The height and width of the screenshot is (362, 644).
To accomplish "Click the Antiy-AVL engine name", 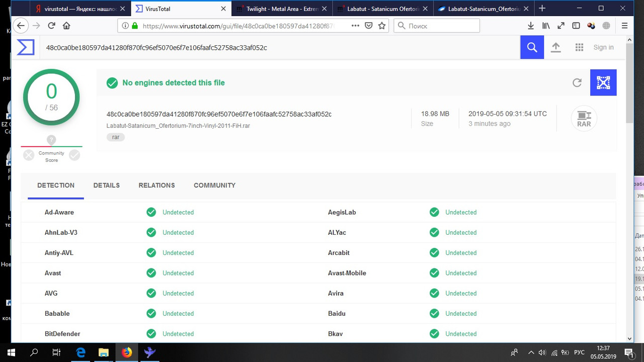I will click(x=59, y=252).
